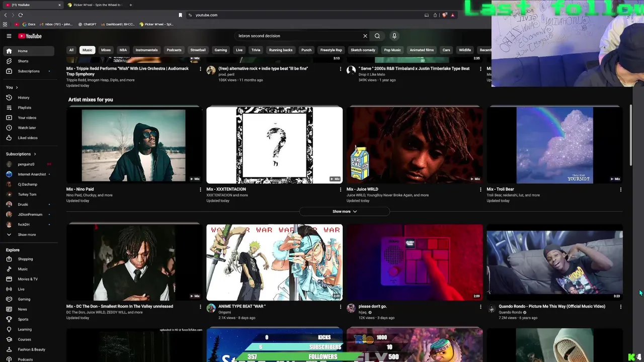This screenshot has width=644, height=362.
Task: Expand Show more artist mixes
Action: point(345,212)
